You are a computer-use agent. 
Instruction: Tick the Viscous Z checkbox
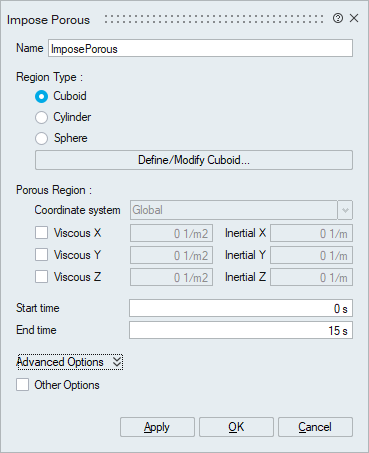coord(41,277)
